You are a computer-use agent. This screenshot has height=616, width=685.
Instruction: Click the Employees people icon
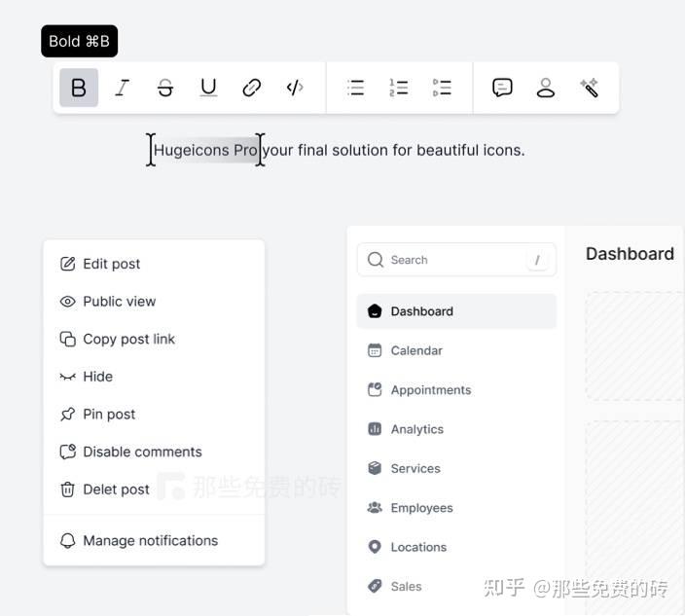[375, 508]
